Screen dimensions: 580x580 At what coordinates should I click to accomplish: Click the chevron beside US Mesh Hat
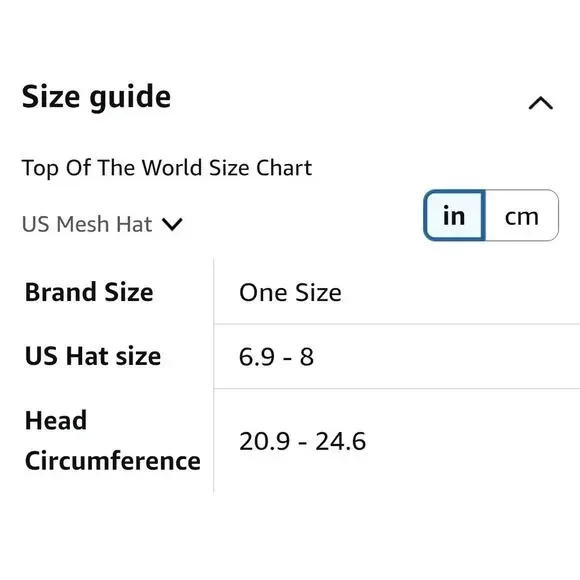click(x=172, y=224)
